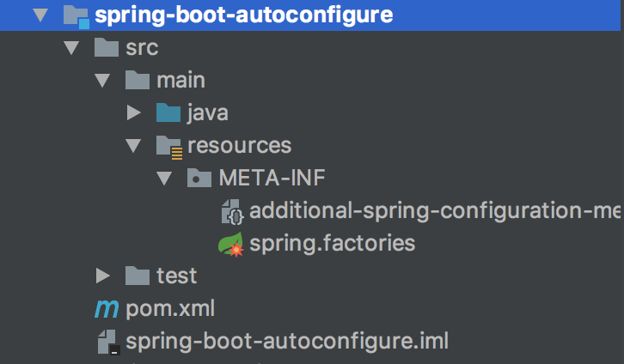Click the main folder icon

click(x=138, y=80)
